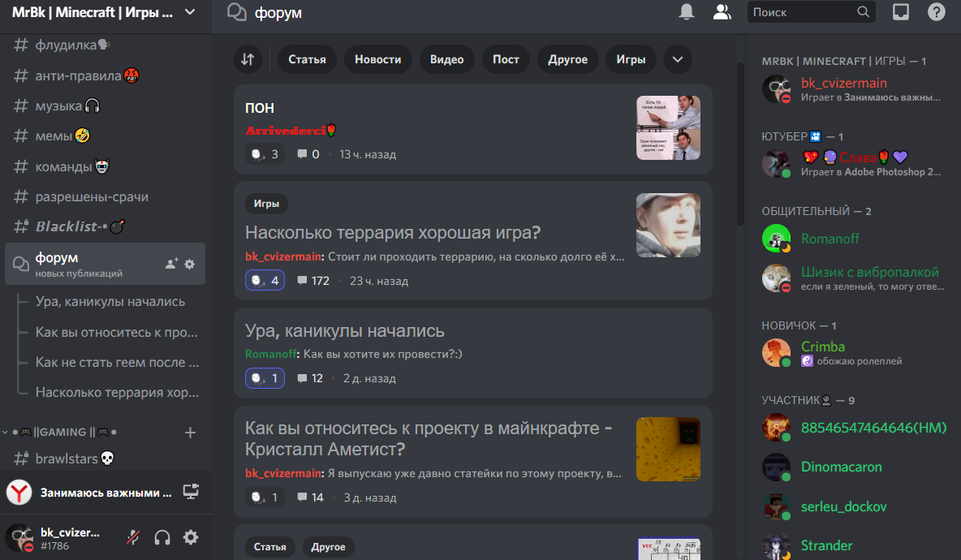
Task: Click the notification bell icon
Action: [686, 11]
